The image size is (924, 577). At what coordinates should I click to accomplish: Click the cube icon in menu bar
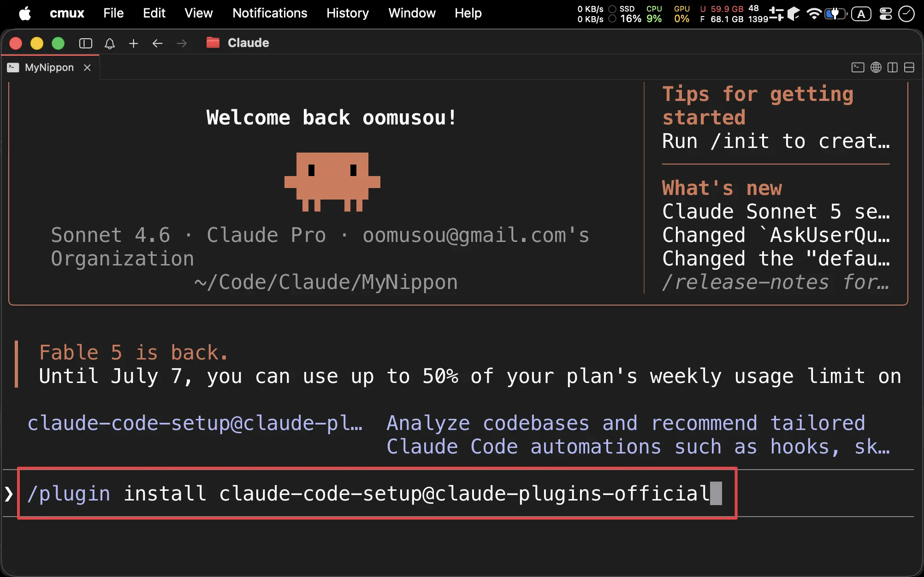tap(794, 14)
